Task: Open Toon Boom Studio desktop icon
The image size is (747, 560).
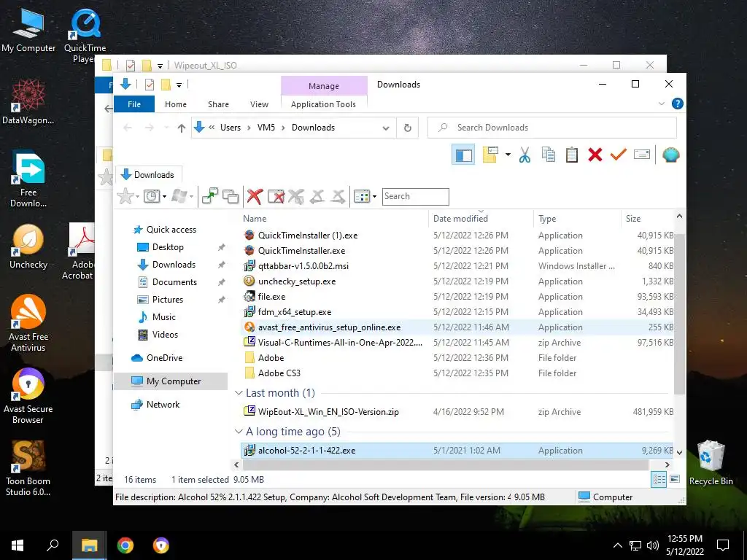Action: (28, 467)
